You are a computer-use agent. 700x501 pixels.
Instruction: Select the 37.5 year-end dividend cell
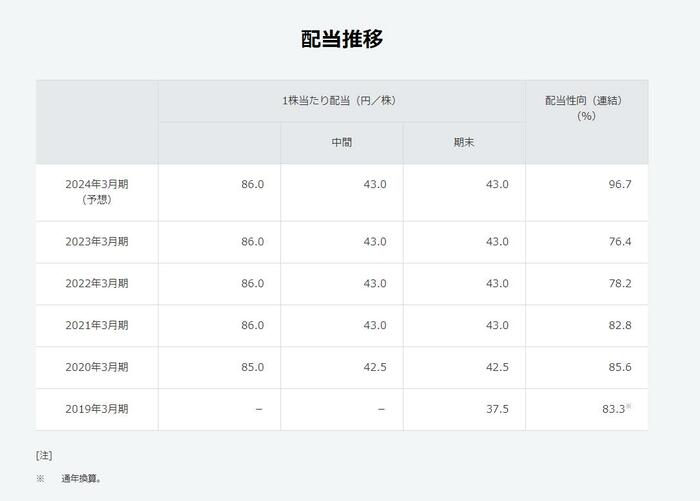point(497,409)
